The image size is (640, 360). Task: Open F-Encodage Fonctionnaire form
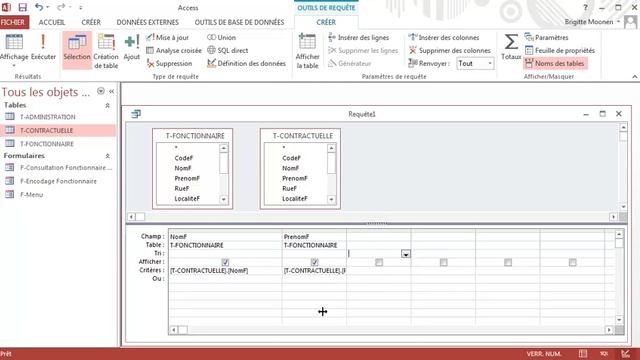pyautogui.click(x=58, y=181)
